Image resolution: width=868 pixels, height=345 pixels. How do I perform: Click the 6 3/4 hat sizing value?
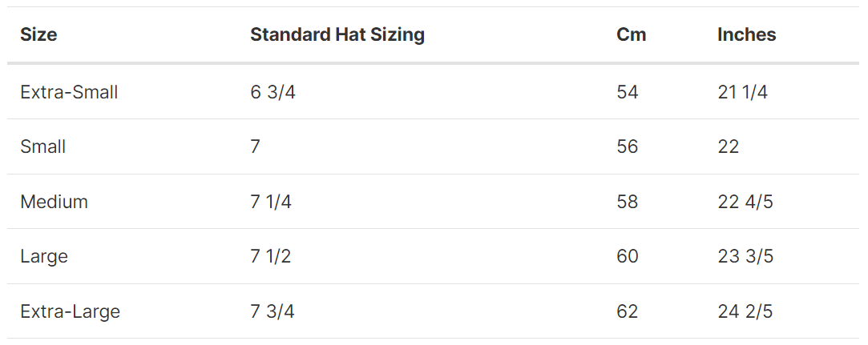point(273,92)
